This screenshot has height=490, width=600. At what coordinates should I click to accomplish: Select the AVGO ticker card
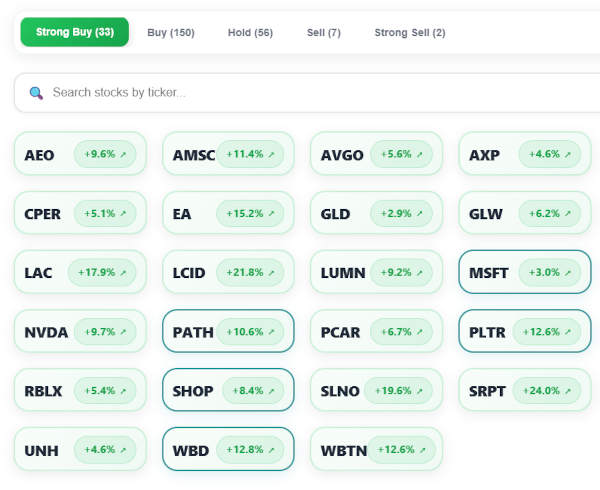pyautogui.click(x=376, y=155)
